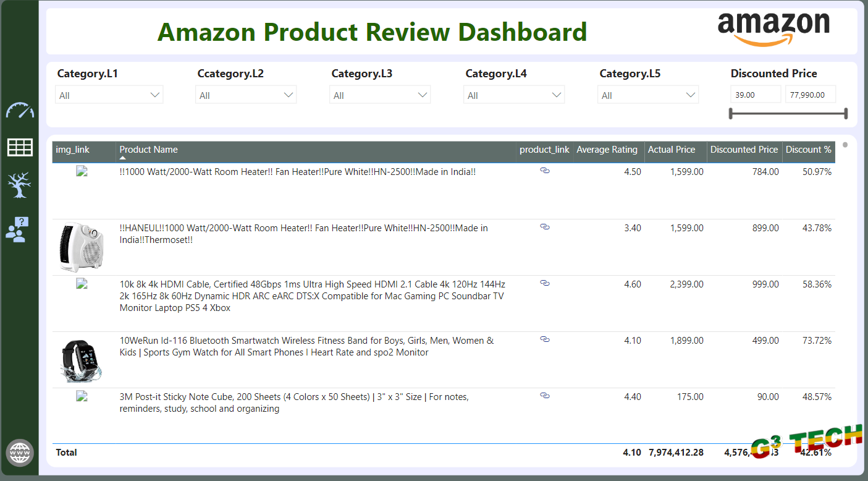The height and width of the screenshot is (481, 868).
Task: Click the 3.40 average rating cell
Action: pyautogui.click(x=633, y=228)
